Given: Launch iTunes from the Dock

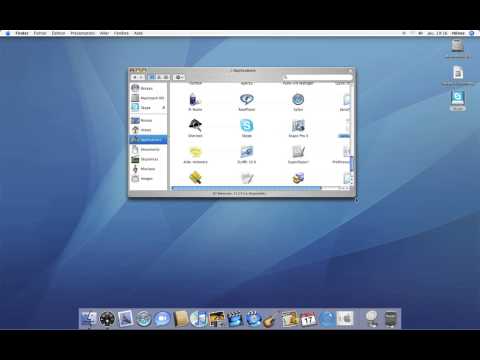Looking at the screenshot, I should click(x=199, y=319).
